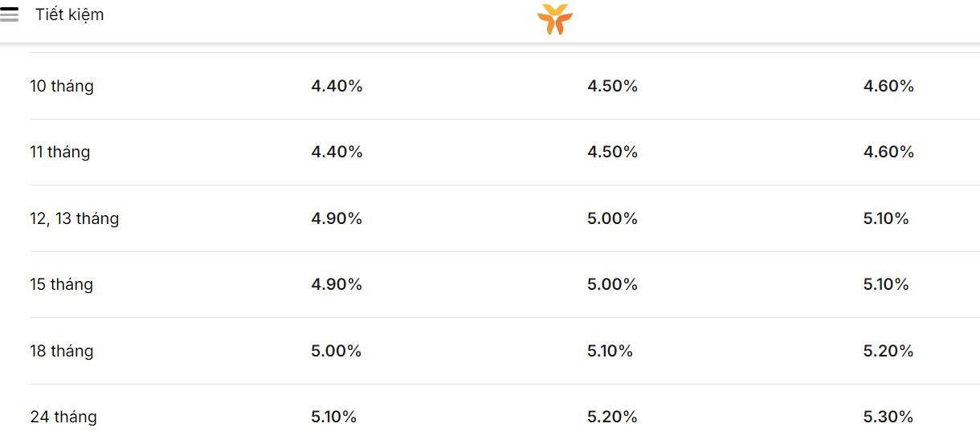The height and width of the screenshot is (448, 980).
Task: Click the 5.30% rate for 24 tháng
Action: coord(888,417)
